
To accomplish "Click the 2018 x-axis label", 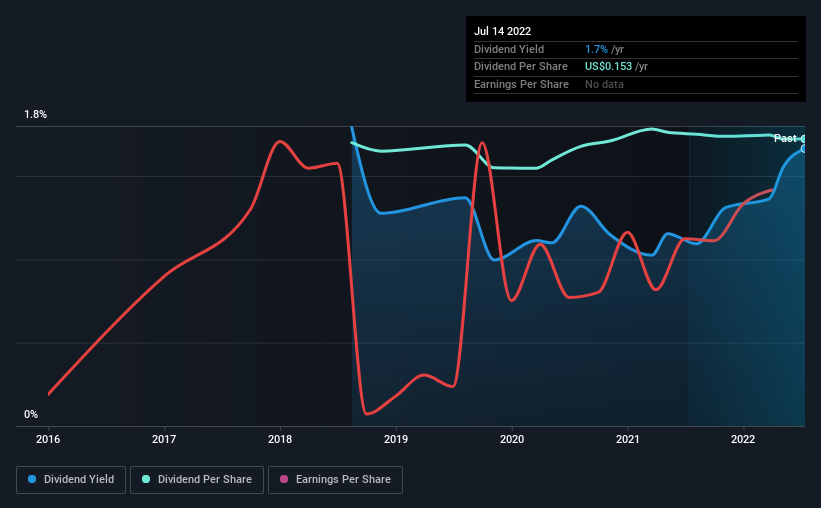I will click(280, 439).
